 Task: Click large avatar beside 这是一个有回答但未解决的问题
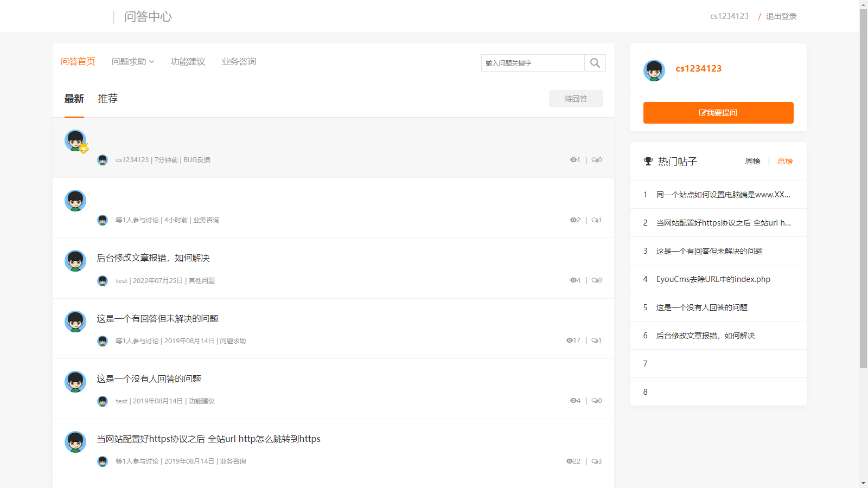(x=75, y=322)
